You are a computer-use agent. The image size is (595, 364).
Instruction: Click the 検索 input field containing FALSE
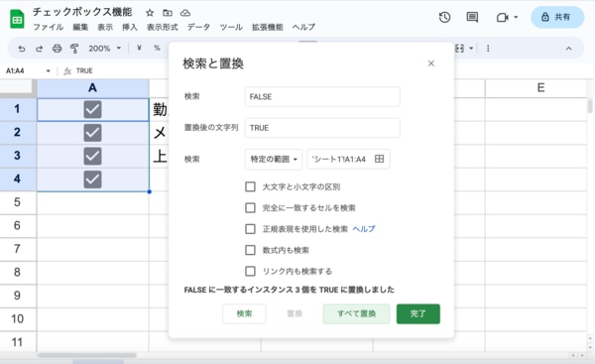pos(322,97)
